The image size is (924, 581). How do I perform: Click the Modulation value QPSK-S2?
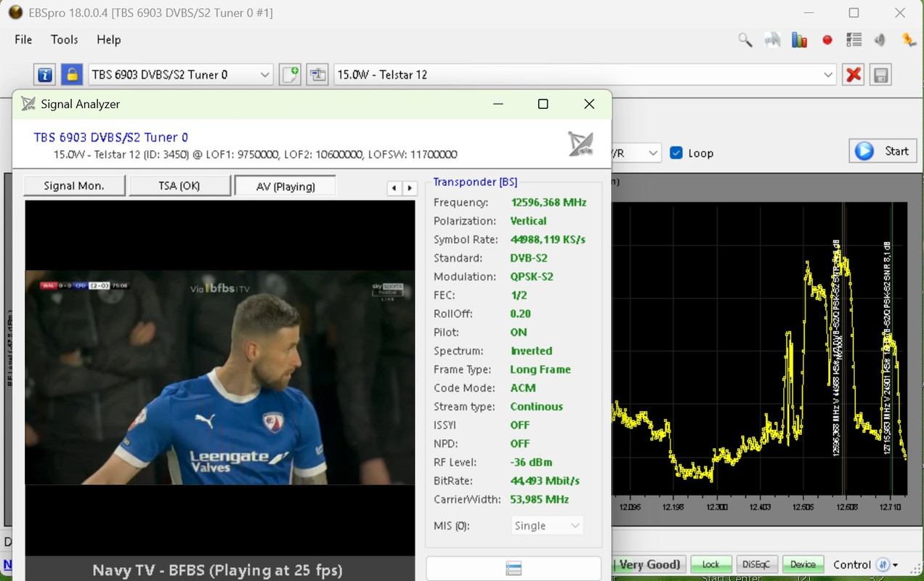pyautogui.click(x=532, y=277)
